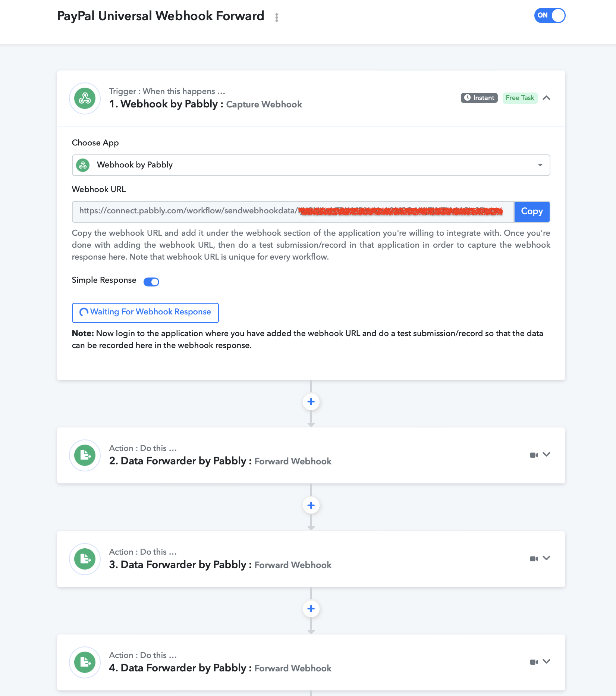Add a step after the trigger
This screenshot has width=616, height=696.
click(311, 402)
